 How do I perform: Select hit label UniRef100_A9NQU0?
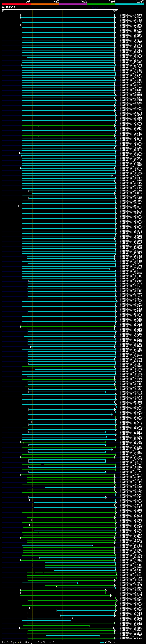[131, 148]
